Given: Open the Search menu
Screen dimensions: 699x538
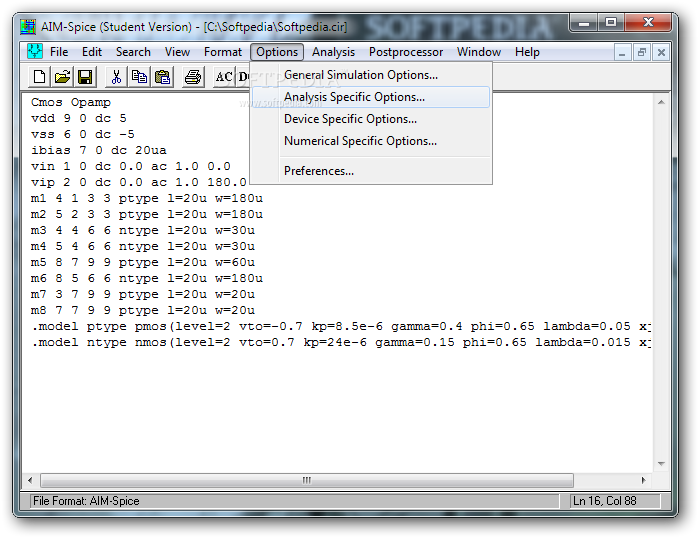Looking at the screenshot, I should tap(133, 52).
